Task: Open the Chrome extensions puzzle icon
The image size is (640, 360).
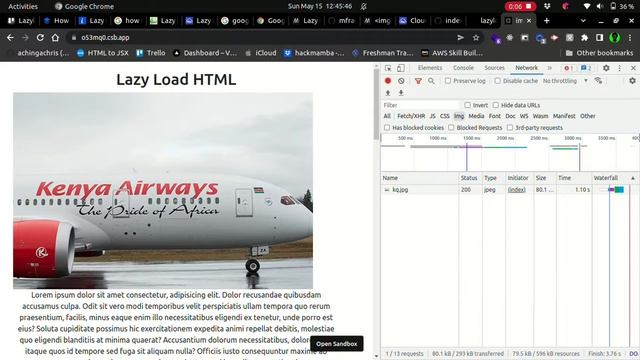Action: (584, 38)
